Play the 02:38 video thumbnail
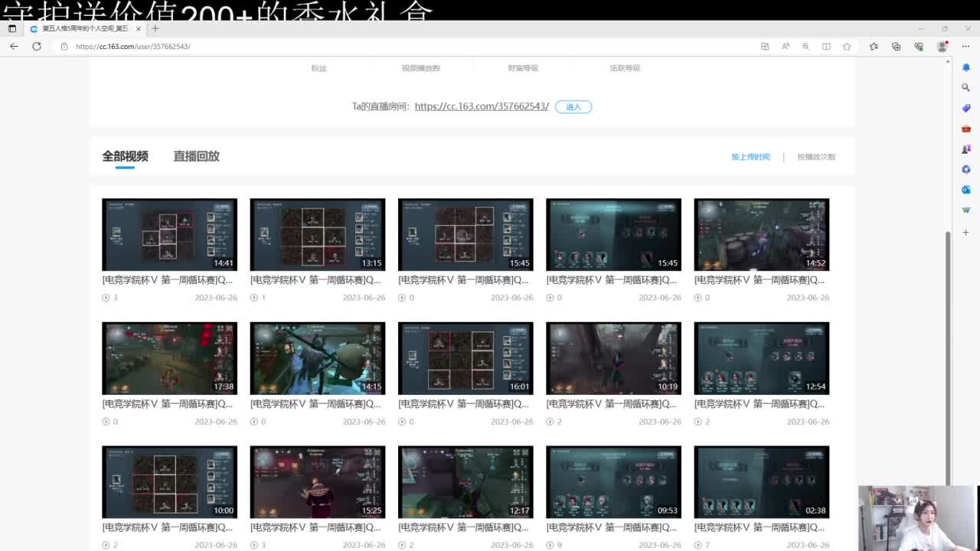Image resolution: width=980 pixels, height=551 pixels. [x=761, y=482]
